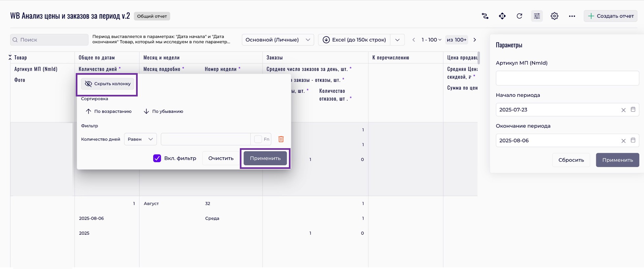Click the route/connection icon in header
644x269 pixels.
[485, 16]
